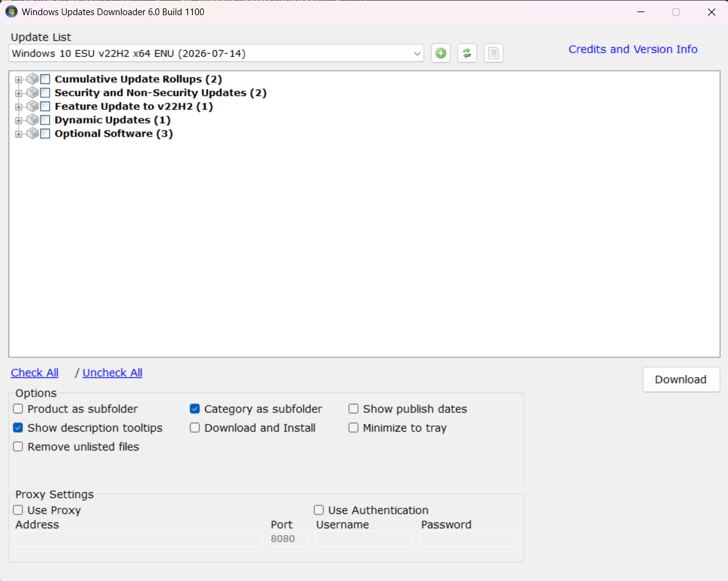
Task: Tick the Use Proxy checkbox
Action: 18,510
